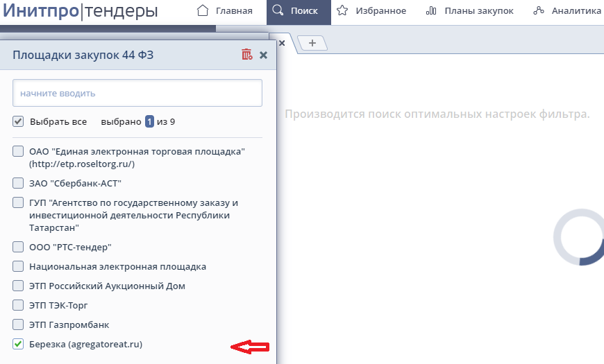Toggle the Выбрать все checkbox
This screenshot has height=364, width=604.
18,121
